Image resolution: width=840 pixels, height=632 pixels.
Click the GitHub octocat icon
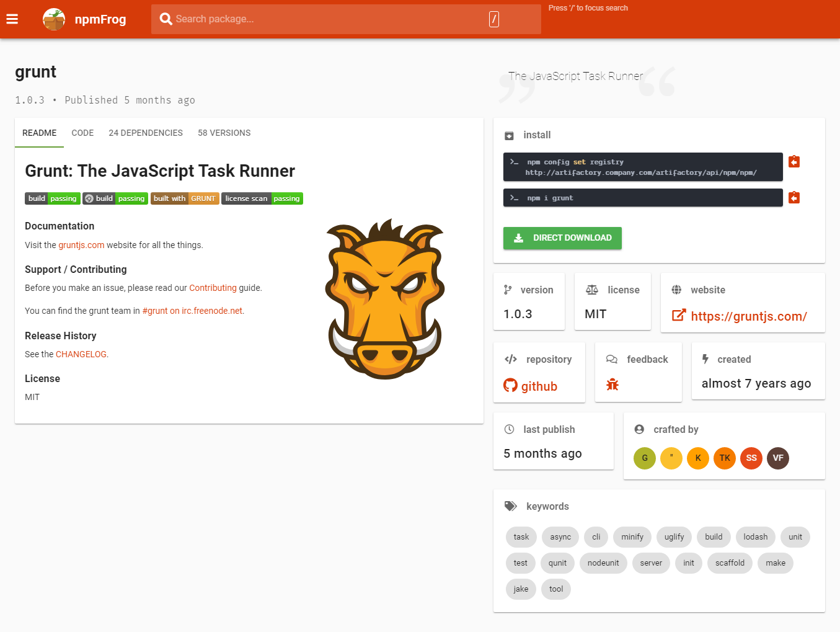510,386
